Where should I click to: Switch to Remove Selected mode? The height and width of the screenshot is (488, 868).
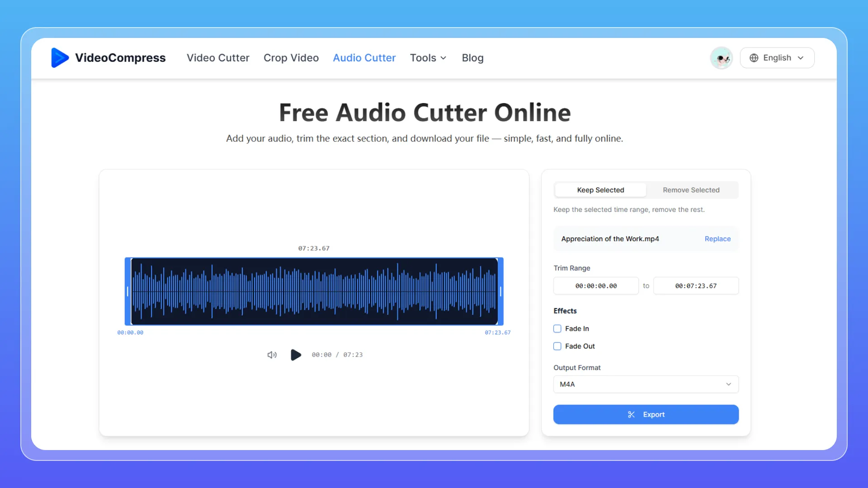tap(691, 190)
